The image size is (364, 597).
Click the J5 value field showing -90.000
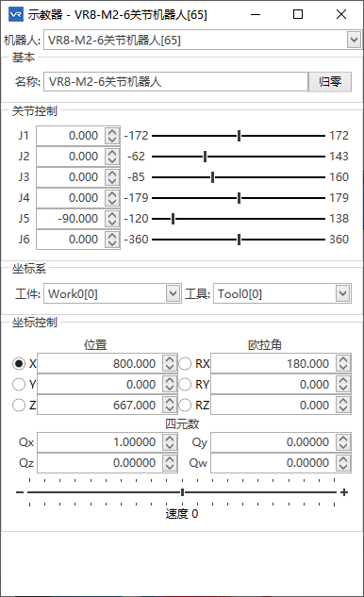point(71,219)
